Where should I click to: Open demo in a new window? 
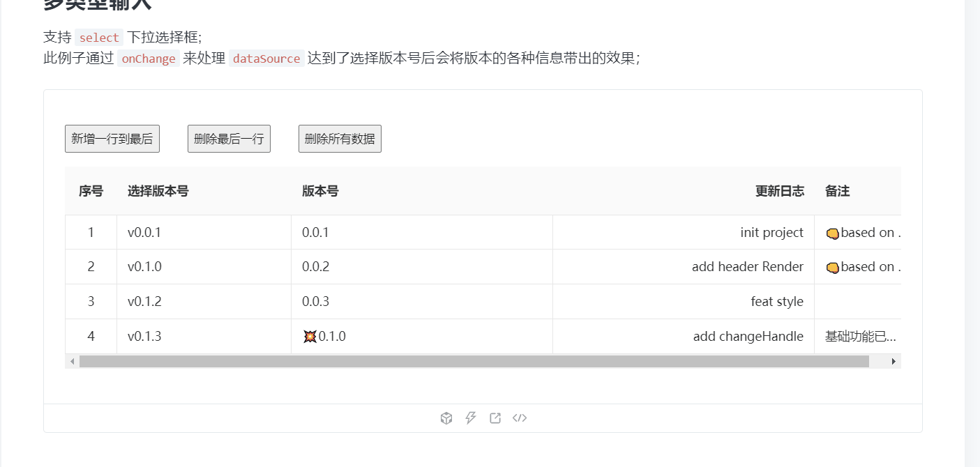click(495, 418)
